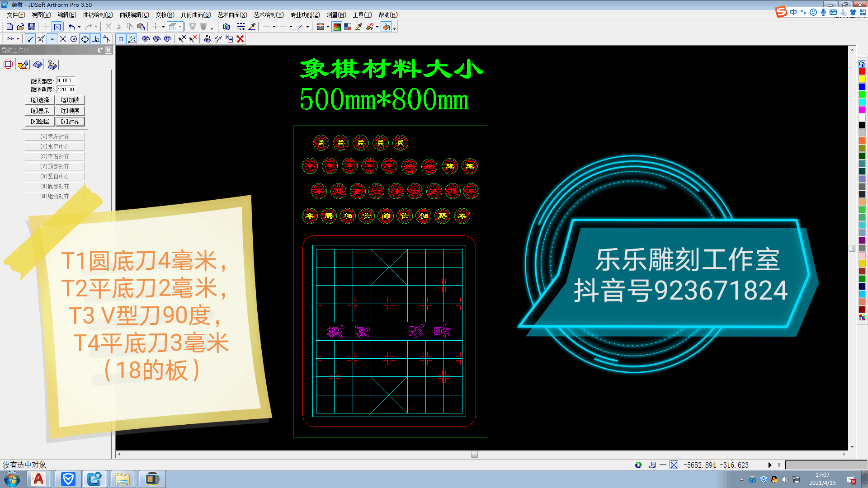The height and width of the screenshot is (488, 868).
Task: Toggle endpoint snap mode
Action: coord(30,39)
